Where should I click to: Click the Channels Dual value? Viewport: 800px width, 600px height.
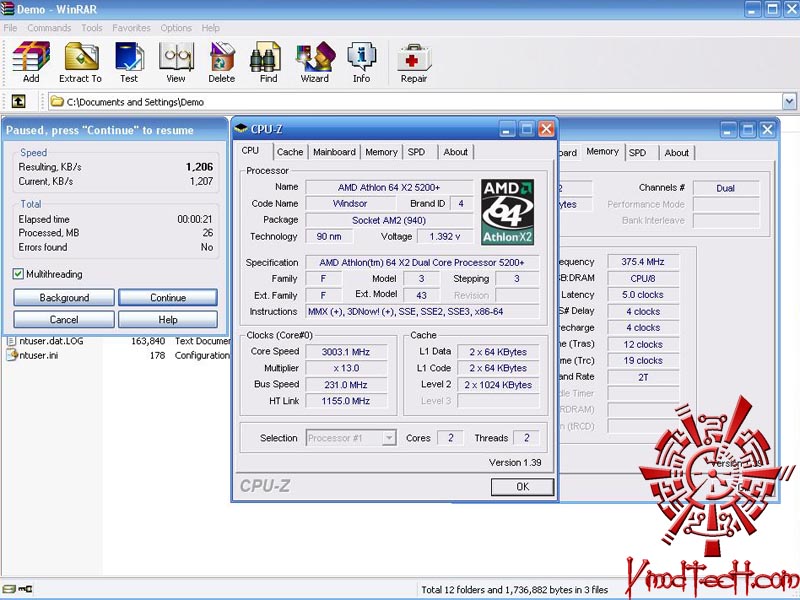726,188
